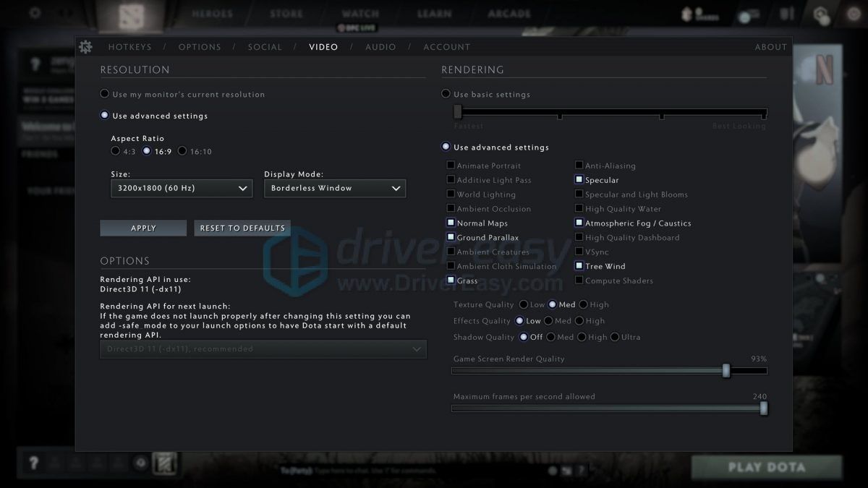The width and height of the screenshot is (868, 488).
Task: Set Shadow Quality to Ultra
Action: (x=615, y=337)
